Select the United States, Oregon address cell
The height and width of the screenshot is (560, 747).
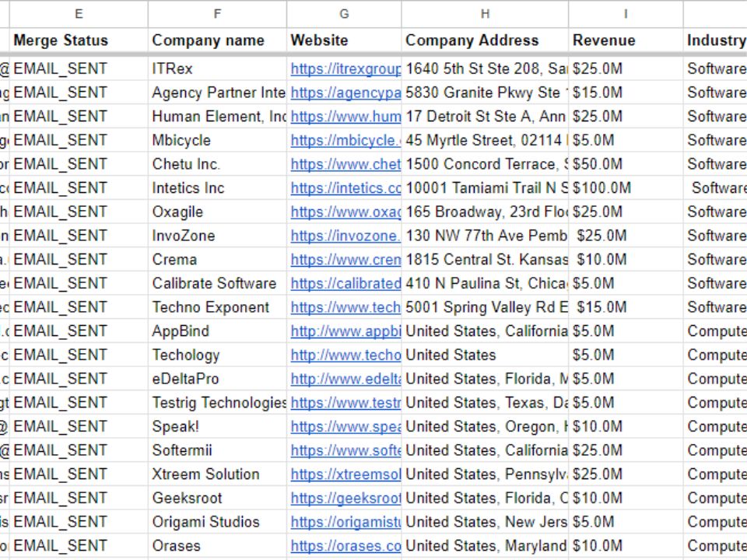[x=485, y=427]
